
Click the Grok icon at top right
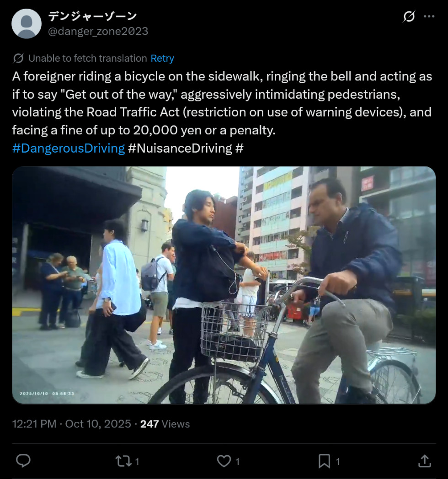click(409, 16)
